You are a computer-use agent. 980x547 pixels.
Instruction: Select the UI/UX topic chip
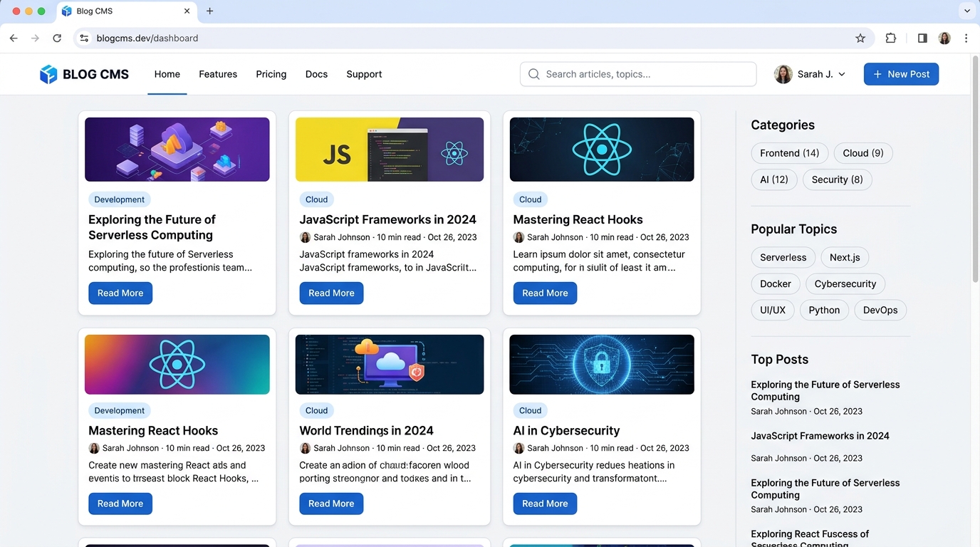(773, 310)
